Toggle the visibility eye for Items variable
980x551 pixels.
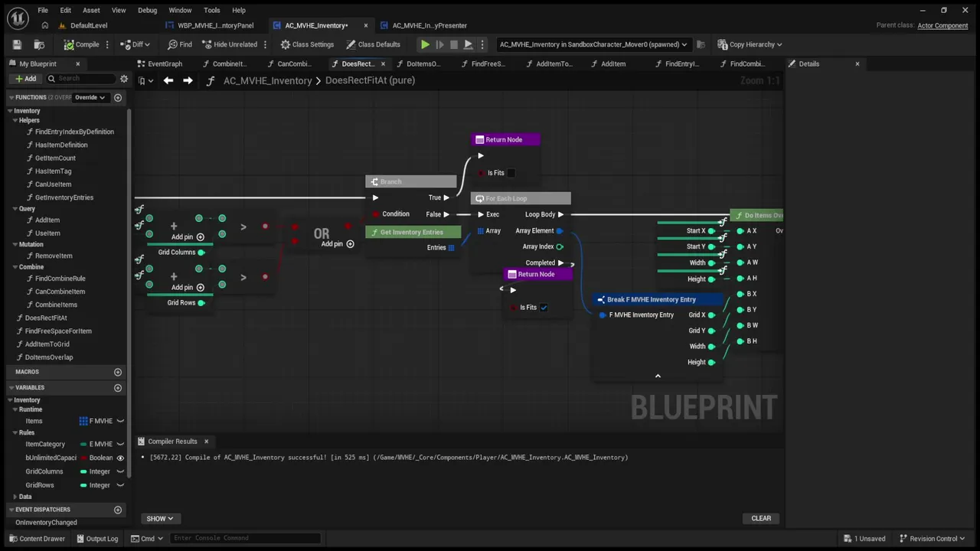(x=120, y=421)
